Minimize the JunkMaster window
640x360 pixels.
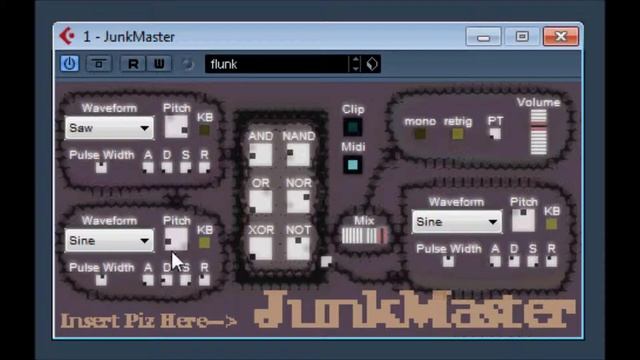coord(483,37)
